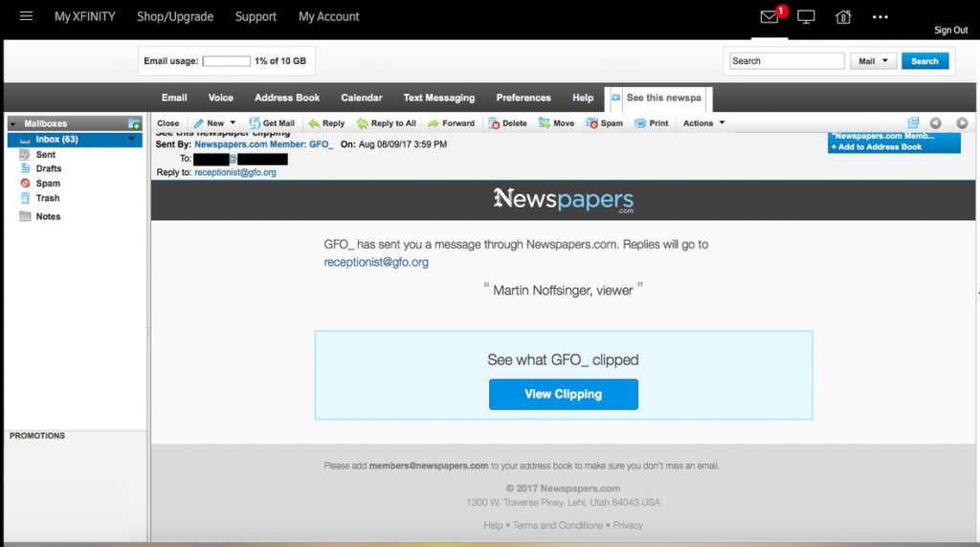Switch to the Address Book tab
The image size is (980, 547).
(x=287, y=98)
